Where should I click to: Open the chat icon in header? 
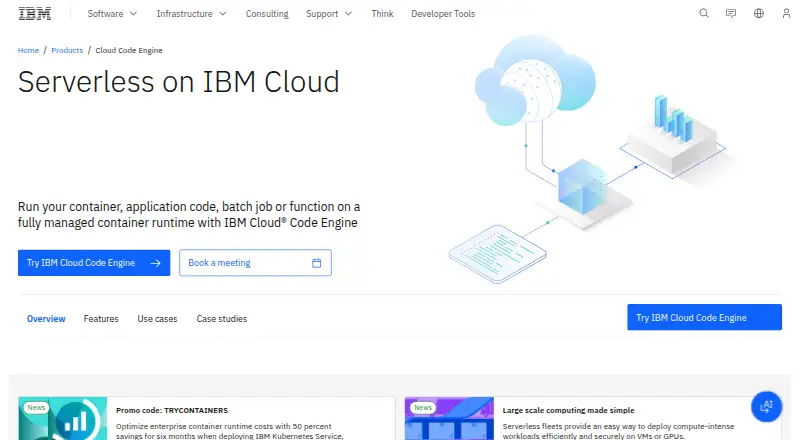click(x=731, y=13)
